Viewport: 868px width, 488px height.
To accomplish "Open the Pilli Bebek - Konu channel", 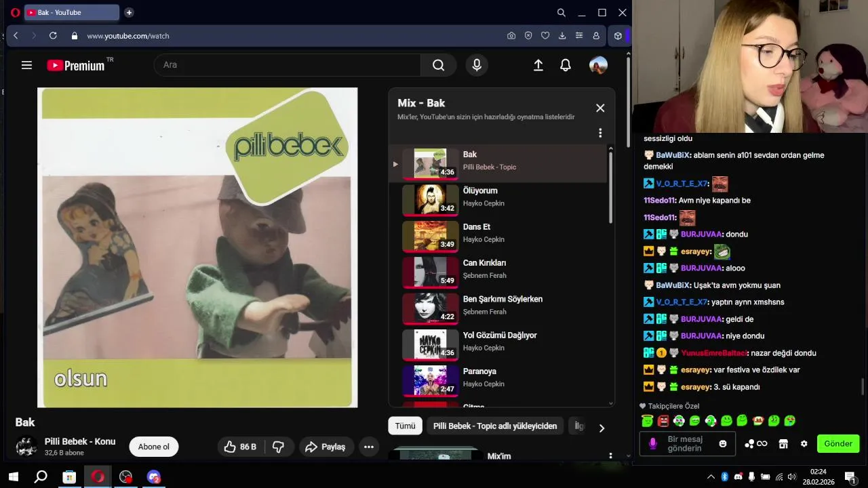I will point(80,441).
